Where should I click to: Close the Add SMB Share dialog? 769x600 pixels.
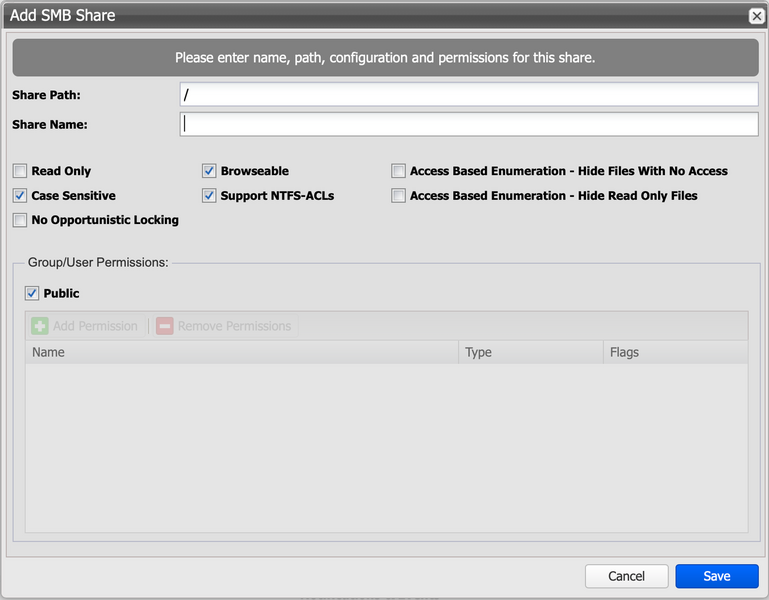click(x=757, y=16)
